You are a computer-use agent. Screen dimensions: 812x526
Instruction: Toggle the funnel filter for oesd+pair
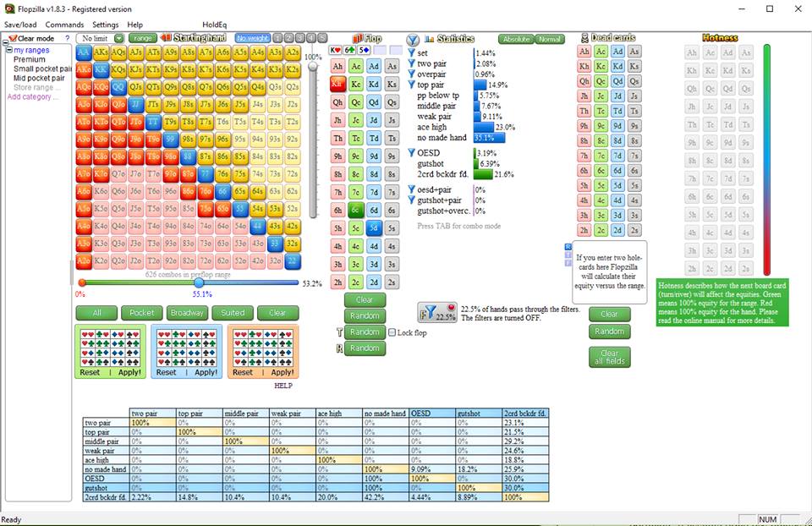(x=412, y=189)
